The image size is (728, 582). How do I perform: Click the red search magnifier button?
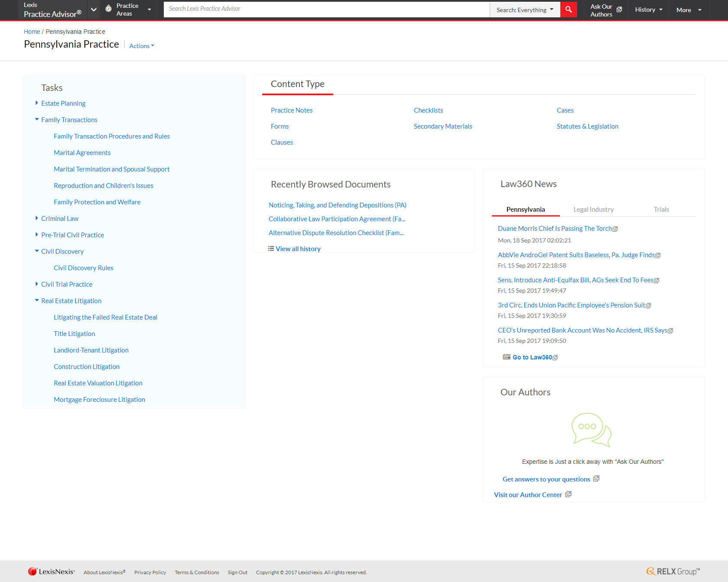pyautogui.click(x=569, y=10)
